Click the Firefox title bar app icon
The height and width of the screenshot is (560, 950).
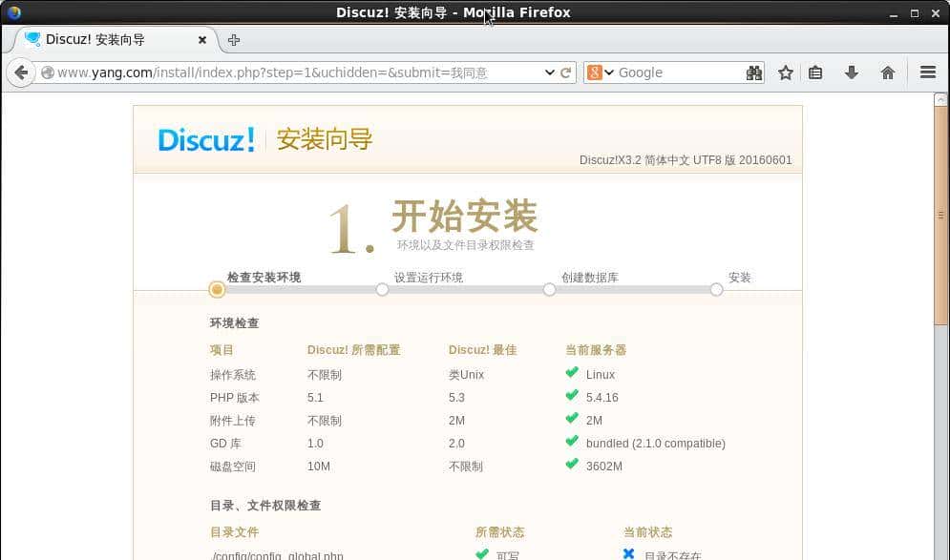click(13, 12)
